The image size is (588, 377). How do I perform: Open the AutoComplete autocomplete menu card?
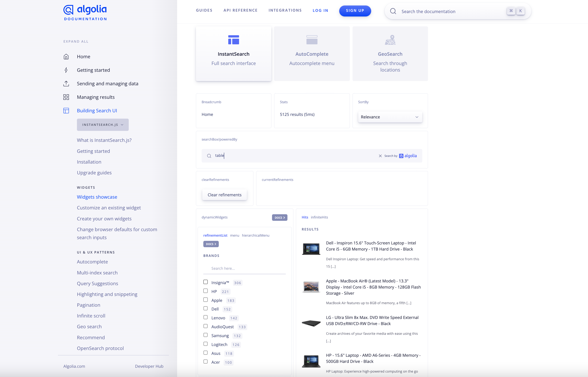click(312, 53)
